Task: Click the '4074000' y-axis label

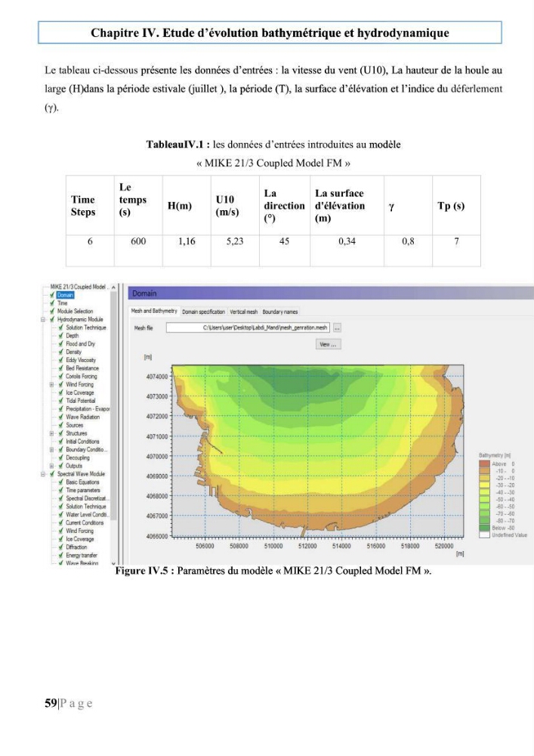Action: [x=157, y=376]
